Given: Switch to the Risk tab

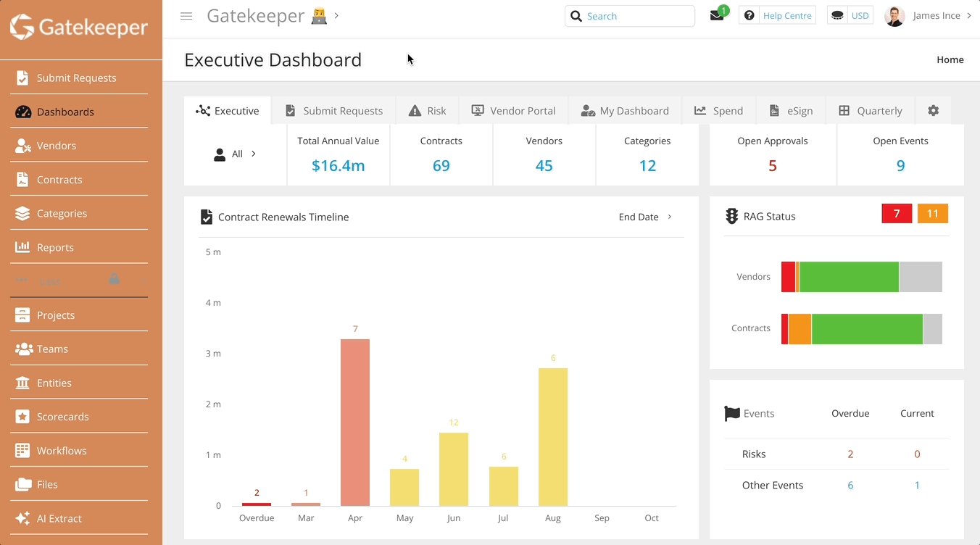Looking at the screenshot, I should (428, 110).
